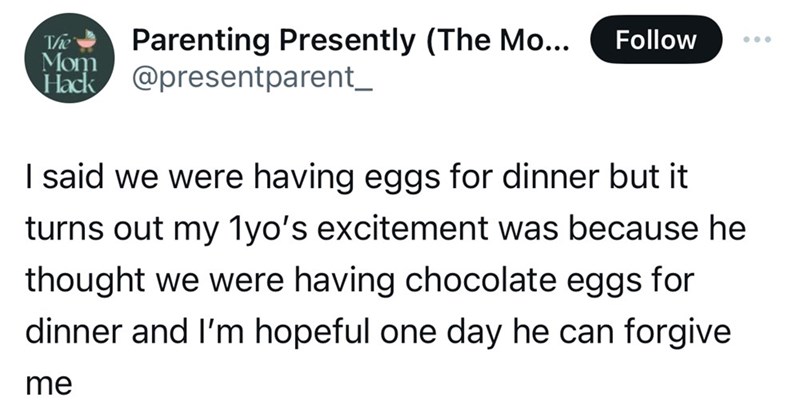Select the tweet's first line about eggs for dinner
Screen dimensions: 800x413
[x=356, y=179]
